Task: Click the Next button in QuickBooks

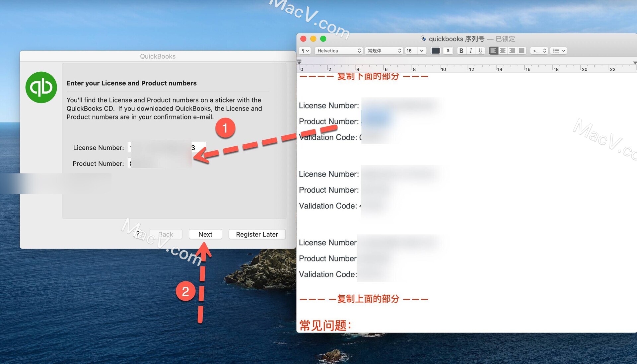Action: pyautogui.click(x=205, y=234)
